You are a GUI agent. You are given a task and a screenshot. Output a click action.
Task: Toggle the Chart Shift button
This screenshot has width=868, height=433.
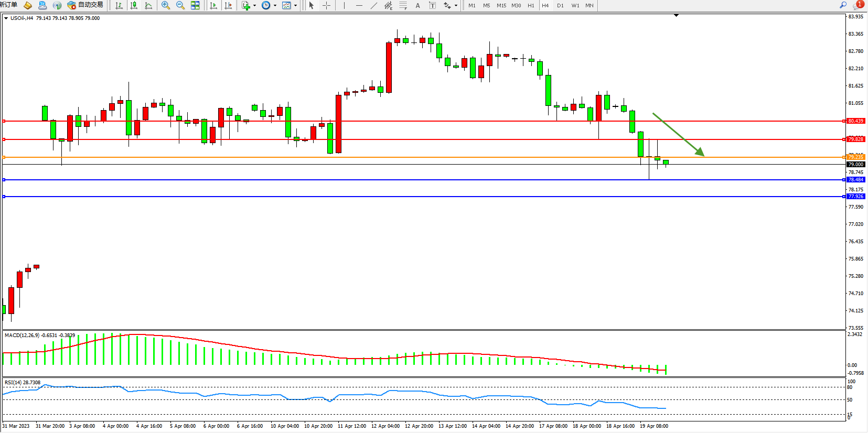228,5
